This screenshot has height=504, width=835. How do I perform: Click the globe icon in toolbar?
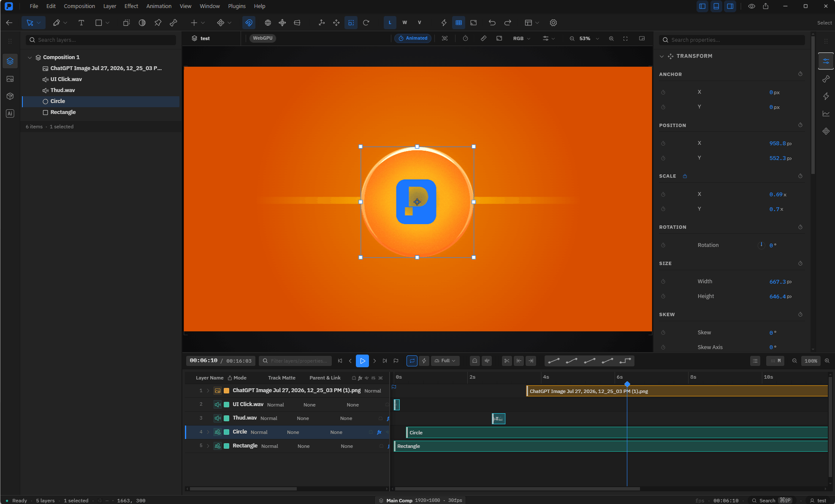tap(268, 23)
